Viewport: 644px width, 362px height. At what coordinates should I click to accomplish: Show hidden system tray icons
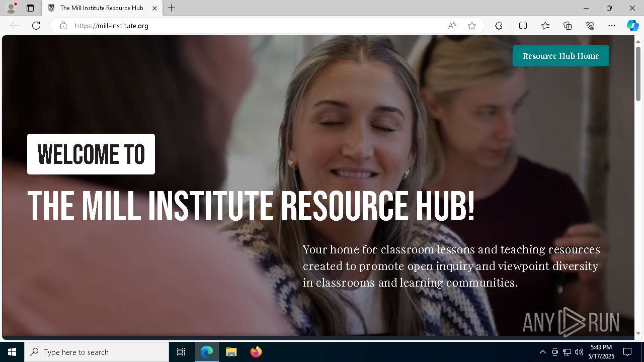tap(542, 352)
